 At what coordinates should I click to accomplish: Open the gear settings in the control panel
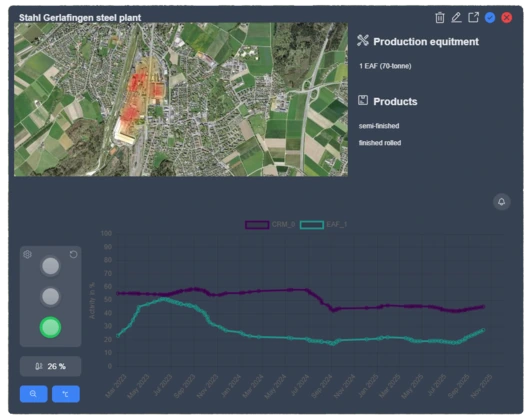[x=27, y=254]
